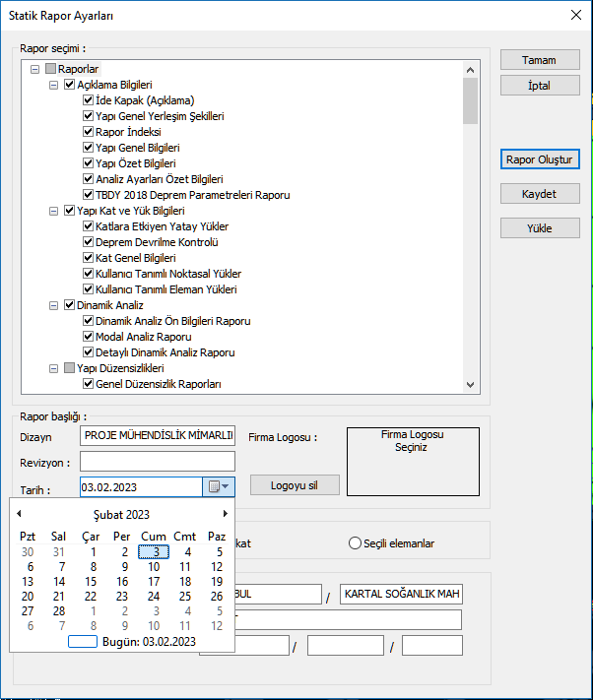
Task: Collapse the Açıklama Bilgileri group
Action: point(53,85)
